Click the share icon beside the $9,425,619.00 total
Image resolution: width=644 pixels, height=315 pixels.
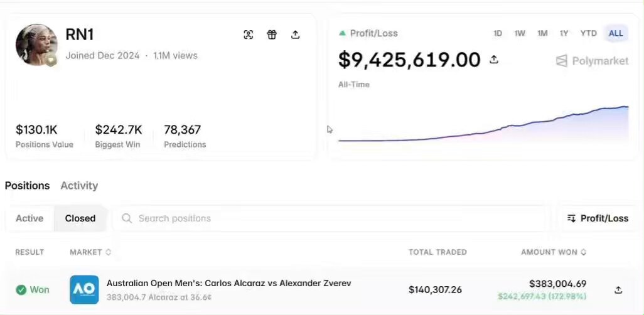pyautogui.click(x=494, y=60)
